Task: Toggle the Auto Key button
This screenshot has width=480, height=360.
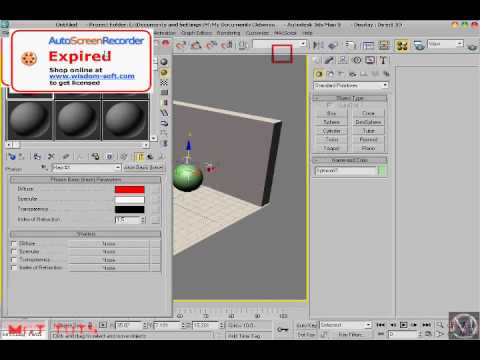Action: [x=306, y=325]
